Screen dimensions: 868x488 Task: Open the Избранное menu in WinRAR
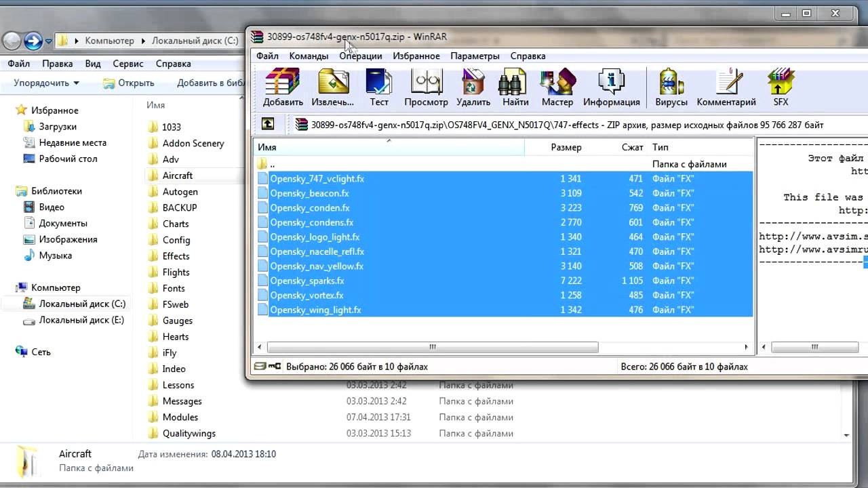pos(416,56)
